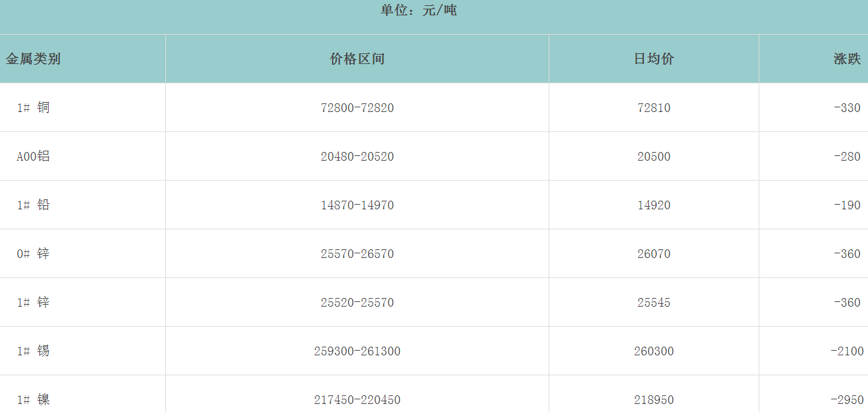
Task: Click the 价格区间 column header
Action: 357,59
